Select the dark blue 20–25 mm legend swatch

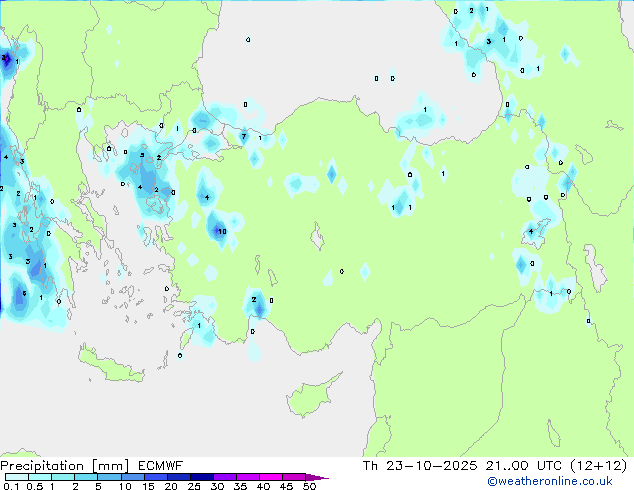180,478
